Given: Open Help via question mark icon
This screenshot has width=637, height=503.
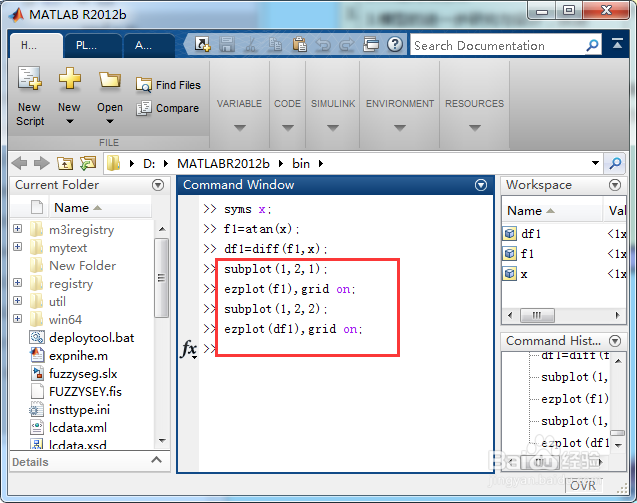Looking at the screenshot, I should click(394, 44).
